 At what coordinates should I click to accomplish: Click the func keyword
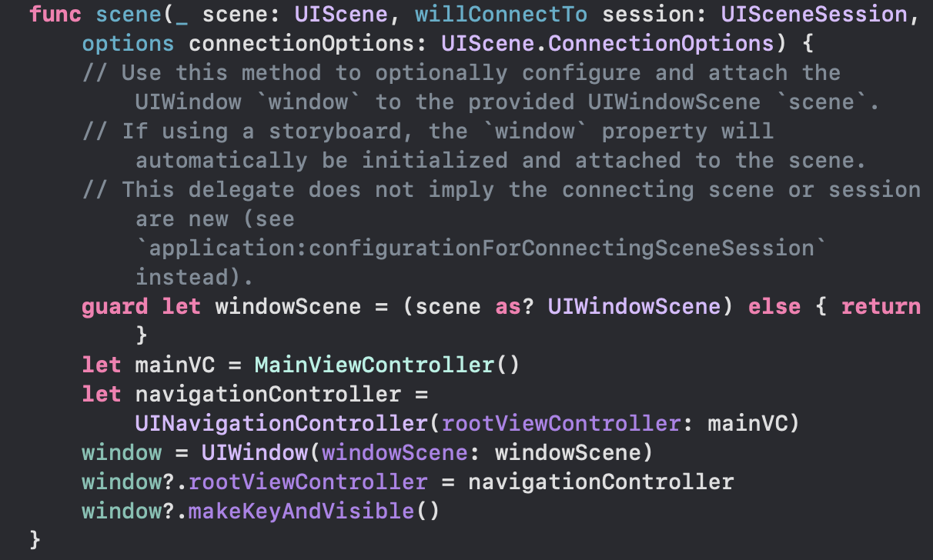tap(55, 15)
